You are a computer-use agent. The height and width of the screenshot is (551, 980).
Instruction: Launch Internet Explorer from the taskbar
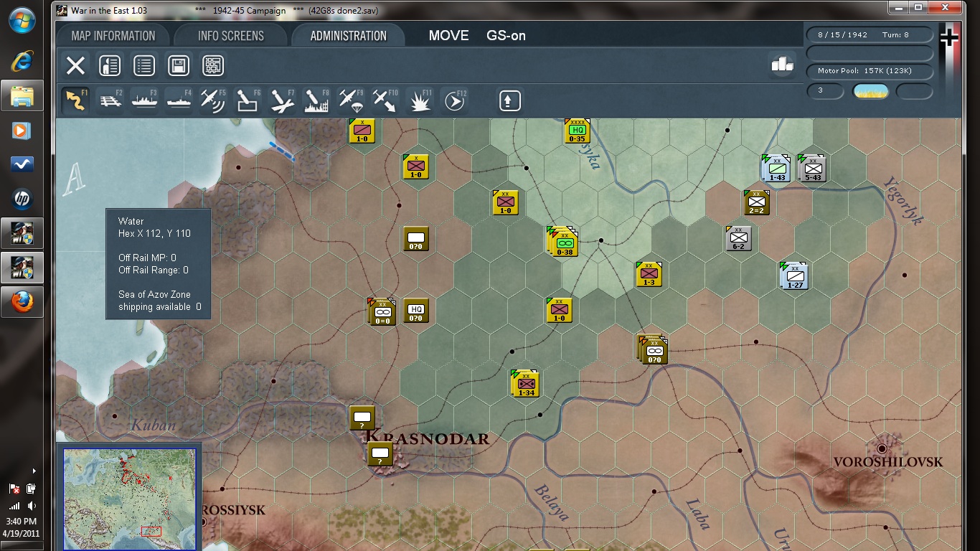tap(22, 61)
